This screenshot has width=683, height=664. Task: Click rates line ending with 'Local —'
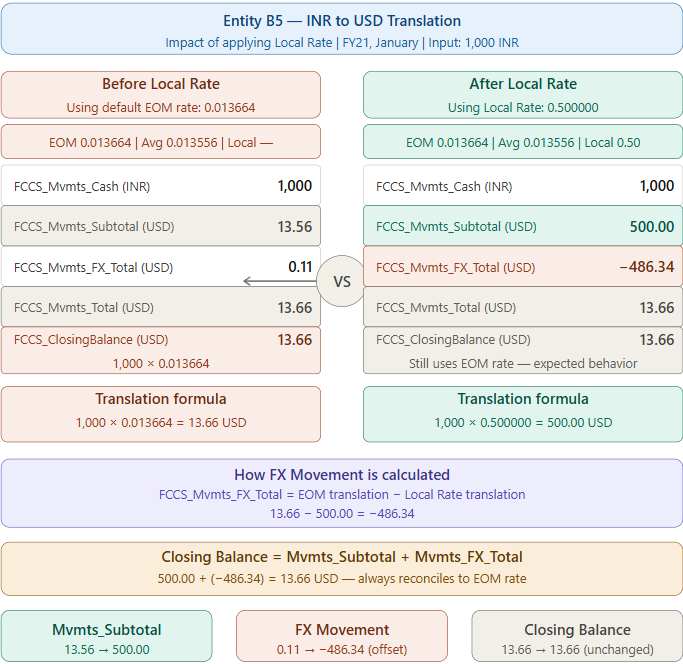[x=161, y=142]
